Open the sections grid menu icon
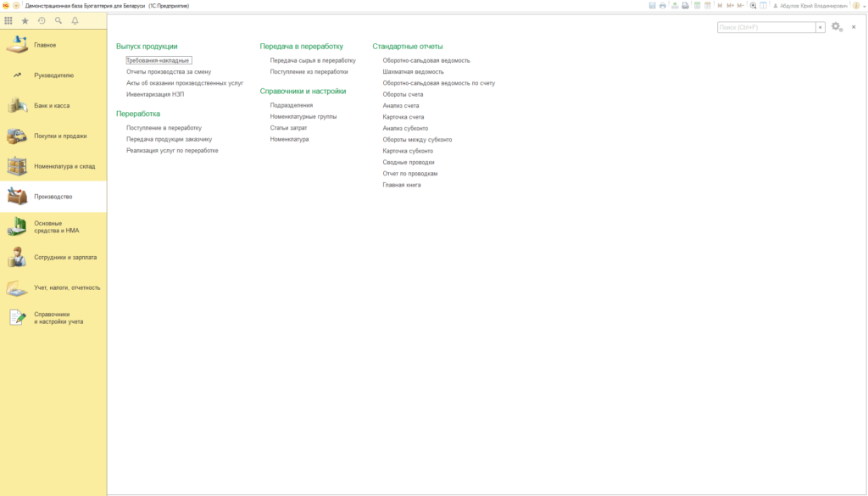868x496 pixels. 8,20
